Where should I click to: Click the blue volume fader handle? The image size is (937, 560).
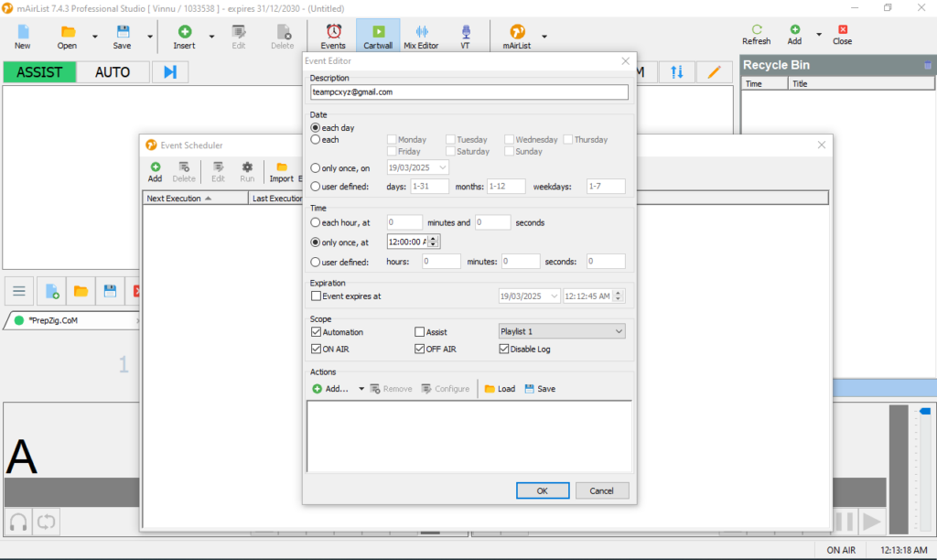click(x=925, y=411)
